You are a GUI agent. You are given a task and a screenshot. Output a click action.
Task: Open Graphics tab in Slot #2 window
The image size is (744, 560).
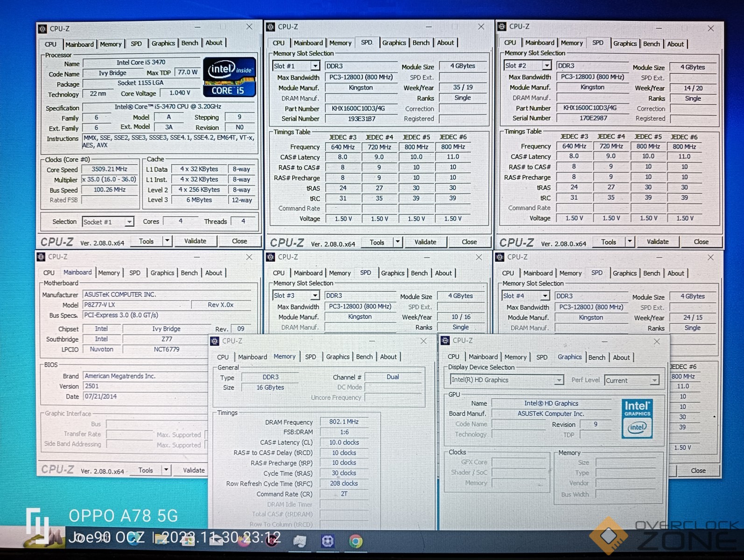(x=625, y=43)
